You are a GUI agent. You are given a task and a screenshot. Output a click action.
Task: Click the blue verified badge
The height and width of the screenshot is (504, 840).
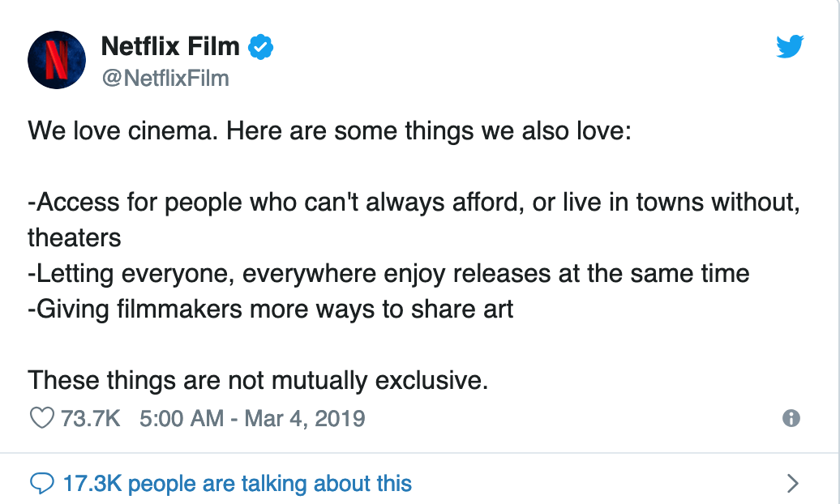click(x=260, y=47)
